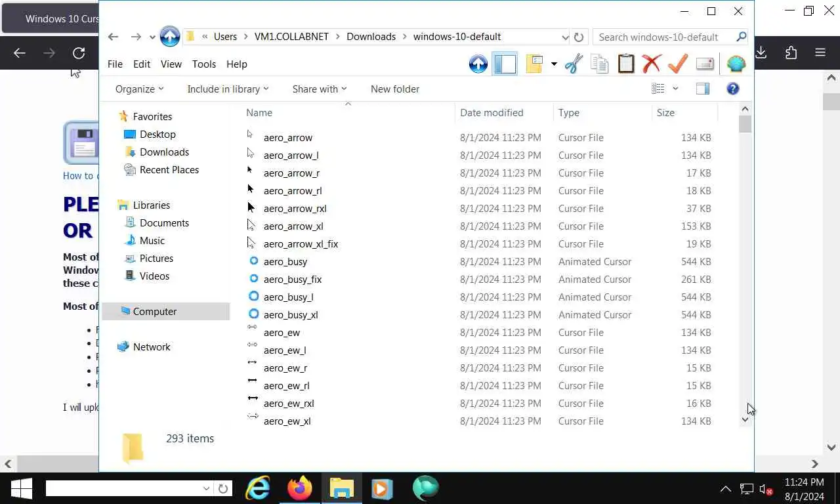The width and height of the screenshot is (840, 504).
Task: Select Downloads in navigation pane
Action: tap(164, 152)
